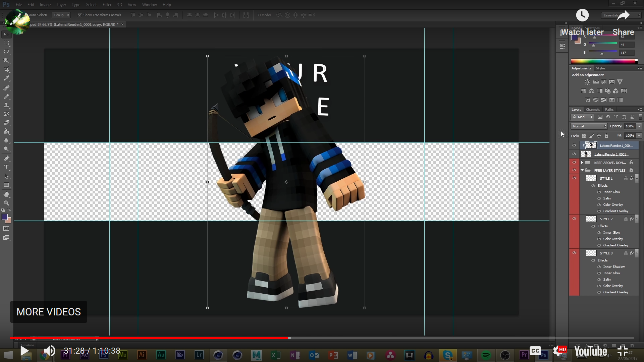Filter layers for smart objects
Viewport: 644px width, 362px height.
(632, 117)
